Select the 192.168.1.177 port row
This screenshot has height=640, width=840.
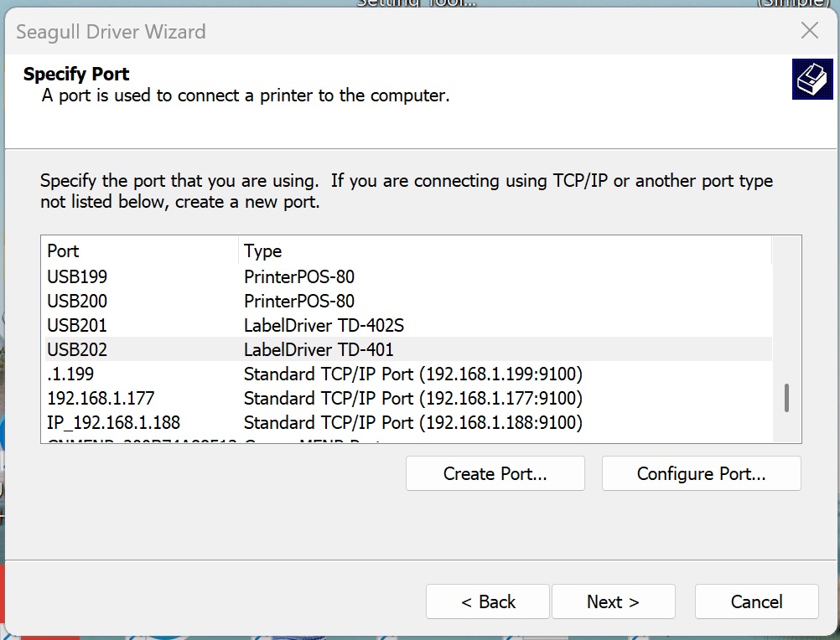coord(407,398)
